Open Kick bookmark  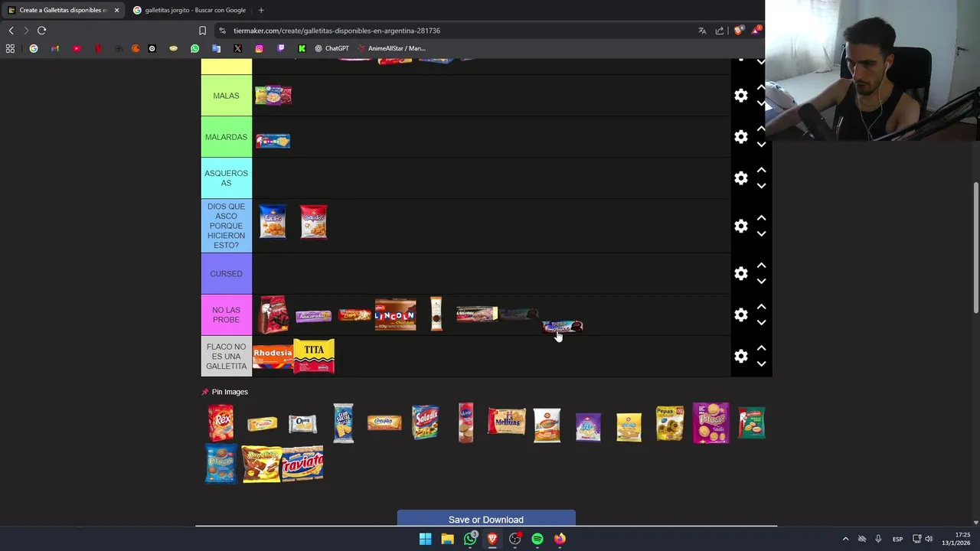(302, 48)
